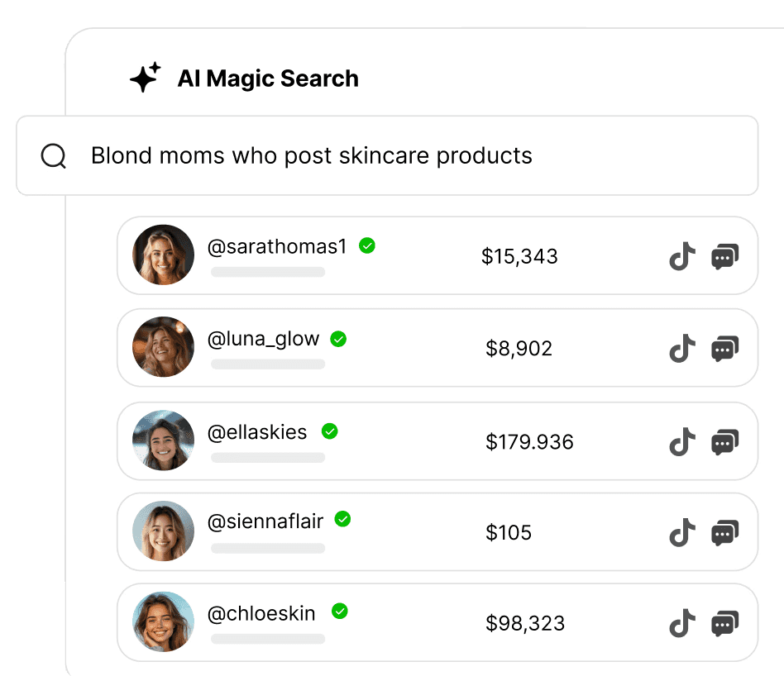This screenshot has height=676, width=784.
Task: Click the $105 amount for @siennaflair
Action: click(x=509, y=532)
